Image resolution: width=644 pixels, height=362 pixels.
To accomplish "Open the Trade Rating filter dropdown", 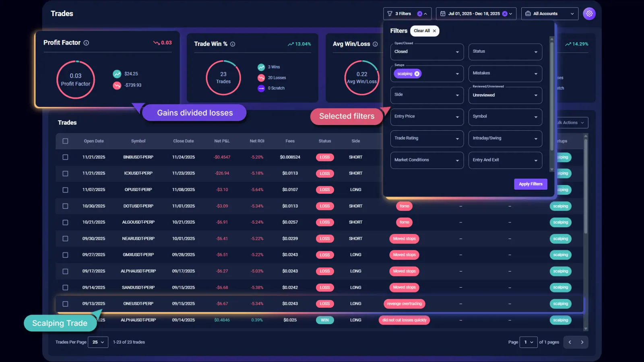I will (x=427, y=139).
